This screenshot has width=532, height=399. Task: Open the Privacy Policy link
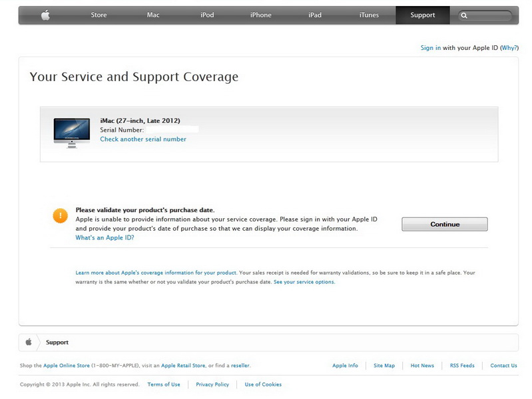point(212,384)
